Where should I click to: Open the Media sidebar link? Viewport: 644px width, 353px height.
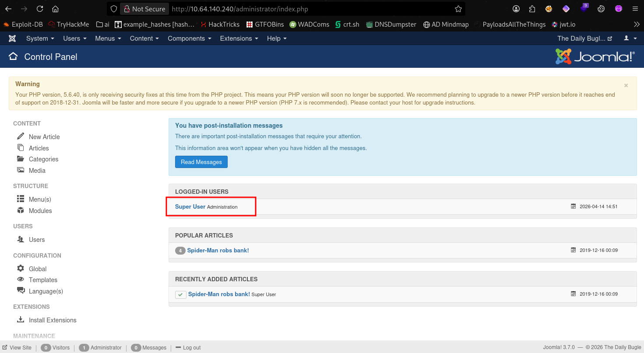[x=37, y=171]
